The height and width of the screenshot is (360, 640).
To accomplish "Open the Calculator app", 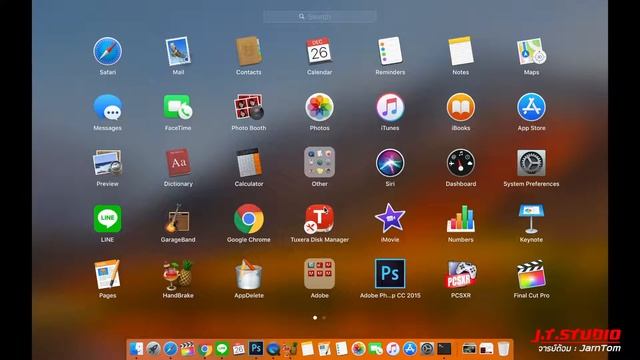I will tap(249, 163).
